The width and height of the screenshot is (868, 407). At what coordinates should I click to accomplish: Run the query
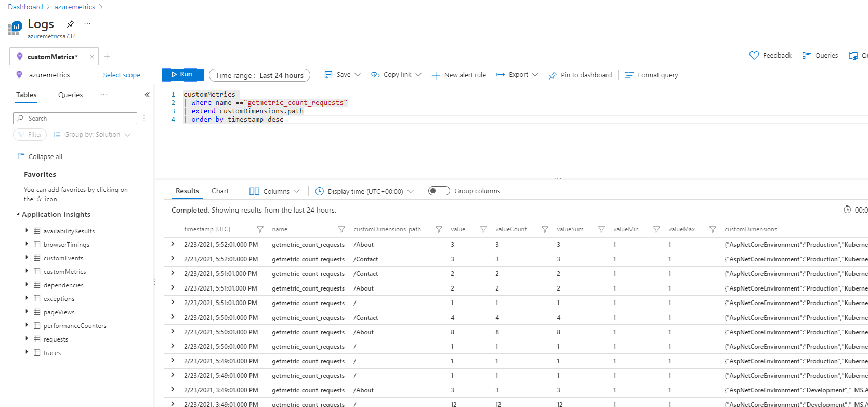click(182, 75)
